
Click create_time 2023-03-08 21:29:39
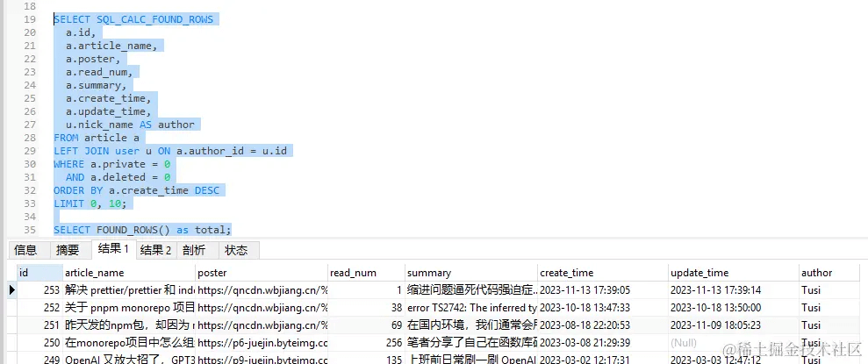pyautogui.click(x=603, y=343)
